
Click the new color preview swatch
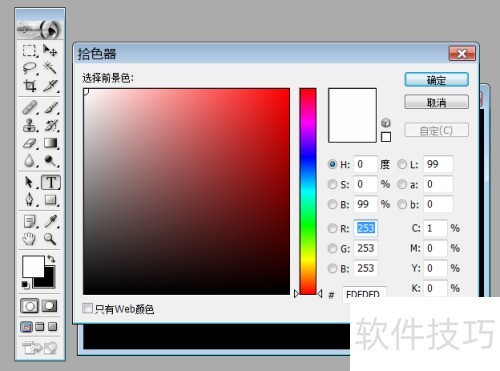click(x=352, y=115)
